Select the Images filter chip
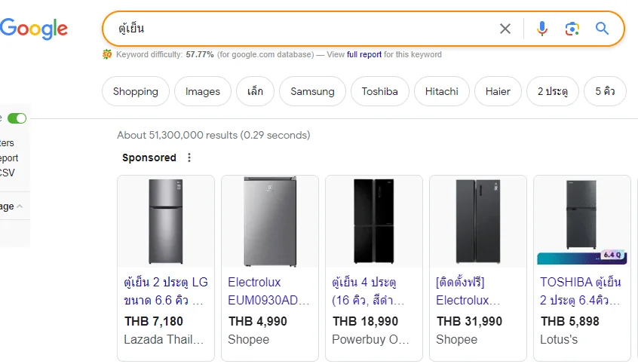This screenshot has width=638, height=364. [203, 91]
